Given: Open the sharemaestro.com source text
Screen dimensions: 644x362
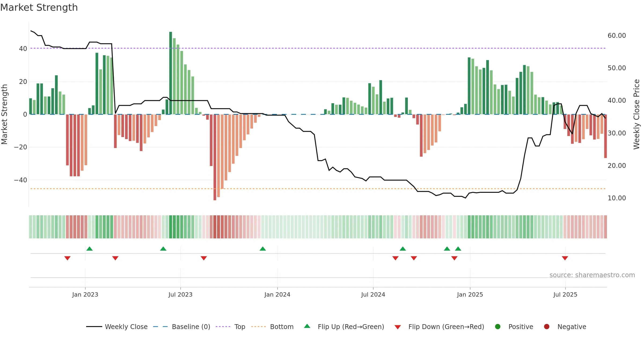Looking at the screenshot, I should click(x=592, y=275).
